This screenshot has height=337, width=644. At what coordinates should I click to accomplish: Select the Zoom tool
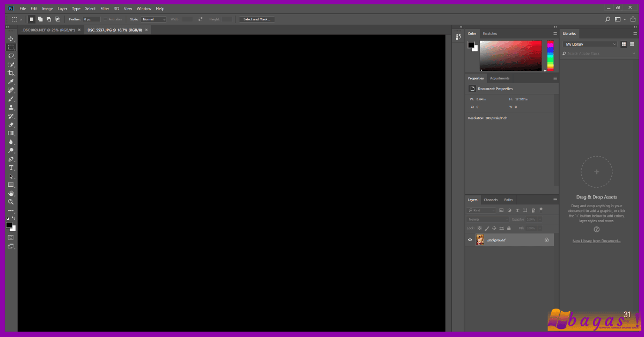tap(11, 202)
